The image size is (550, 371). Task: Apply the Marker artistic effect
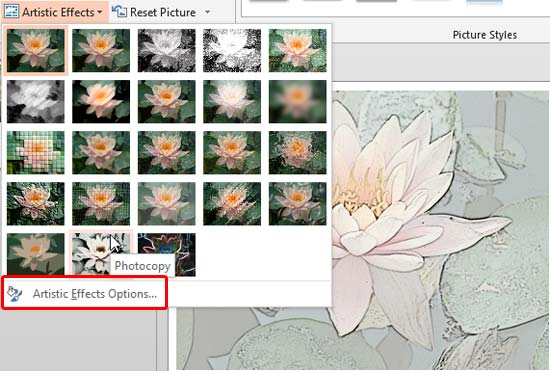[x=101, y=50]
